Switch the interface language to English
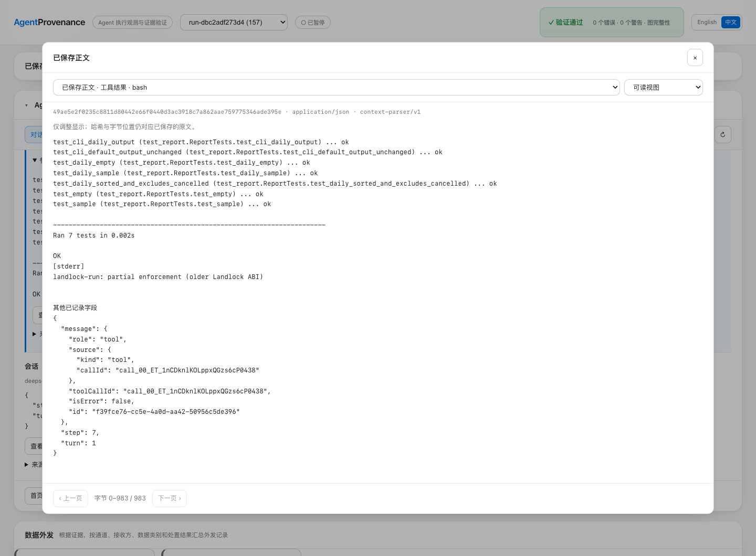756x556 pixels. point(707,22)
